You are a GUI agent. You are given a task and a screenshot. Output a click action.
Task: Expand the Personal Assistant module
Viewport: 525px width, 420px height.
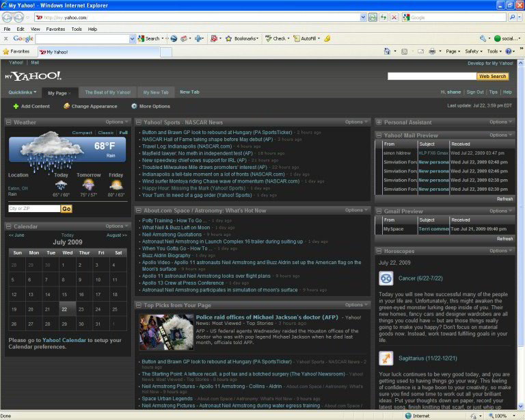coord(379,122)
